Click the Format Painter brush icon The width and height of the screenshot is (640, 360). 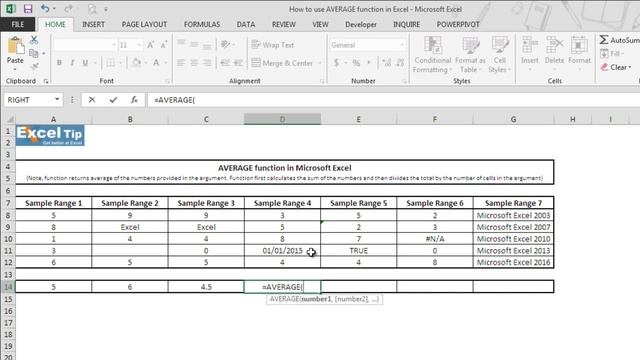pos(35,66)
